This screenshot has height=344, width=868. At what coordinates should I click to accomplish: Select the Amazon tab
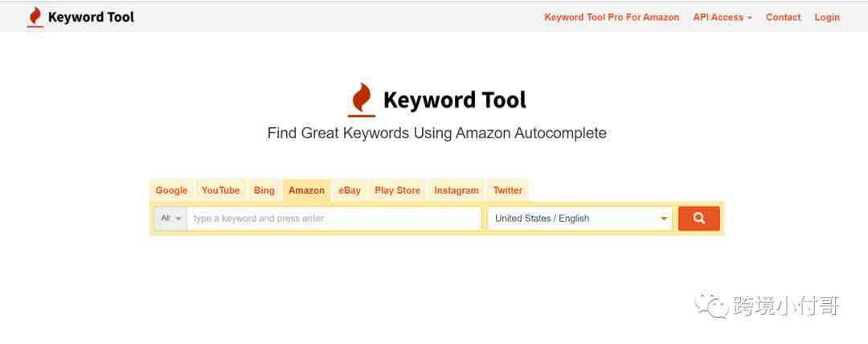[307, 190]
